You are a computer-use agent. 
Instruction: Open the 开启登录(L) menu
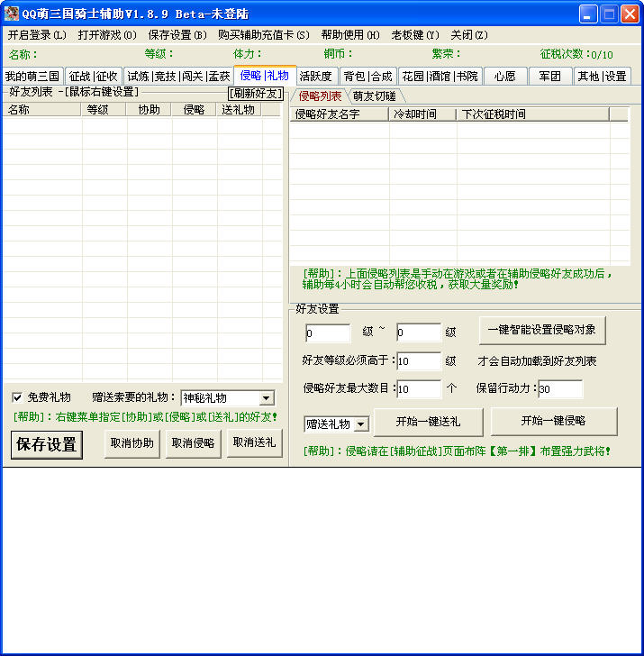(x=37, y=35)
